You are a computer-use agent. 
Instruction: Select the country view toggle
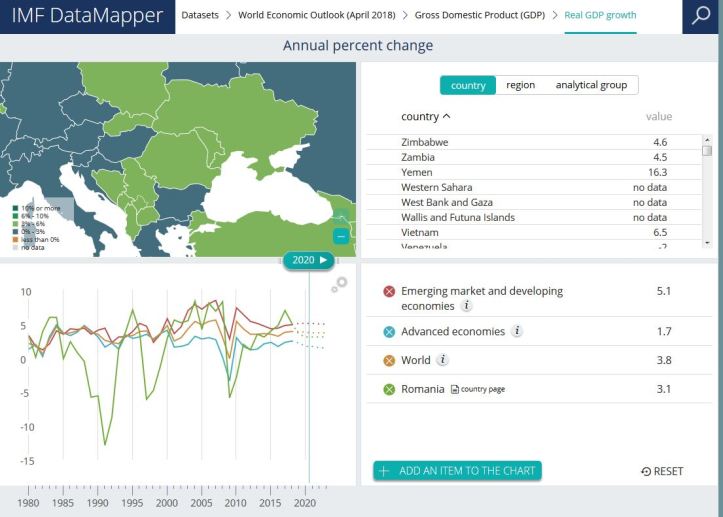(x=468, y=86)
